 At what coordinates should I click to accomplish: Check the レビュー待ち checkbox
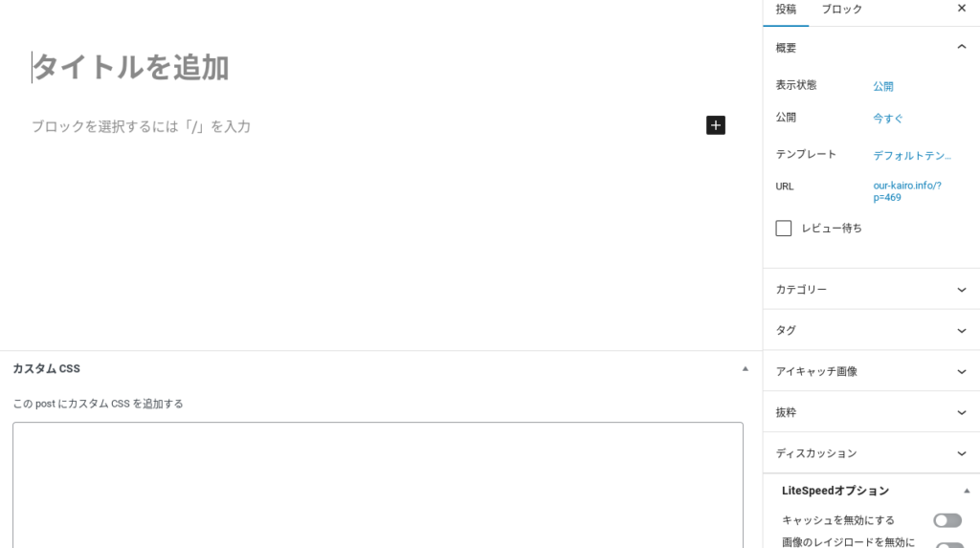[784, 229]
